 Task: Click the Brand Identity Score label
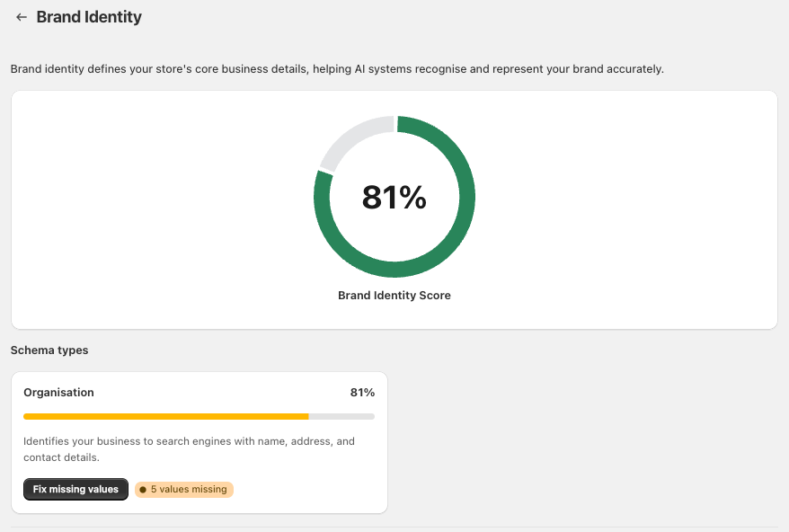point(394,296)
